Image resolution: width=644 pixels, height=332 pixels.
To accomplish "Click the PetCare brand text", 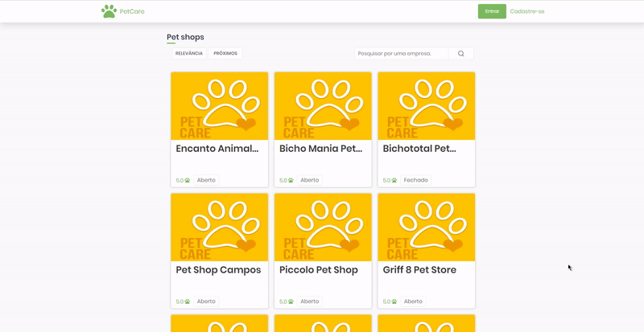I will point(132,11).
